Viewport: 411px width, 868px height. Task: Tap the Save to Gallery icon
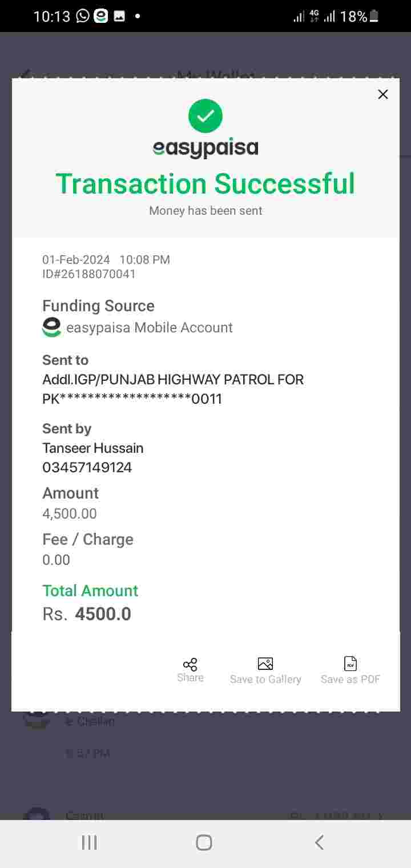pyautogui.click(x=265, y=664)
